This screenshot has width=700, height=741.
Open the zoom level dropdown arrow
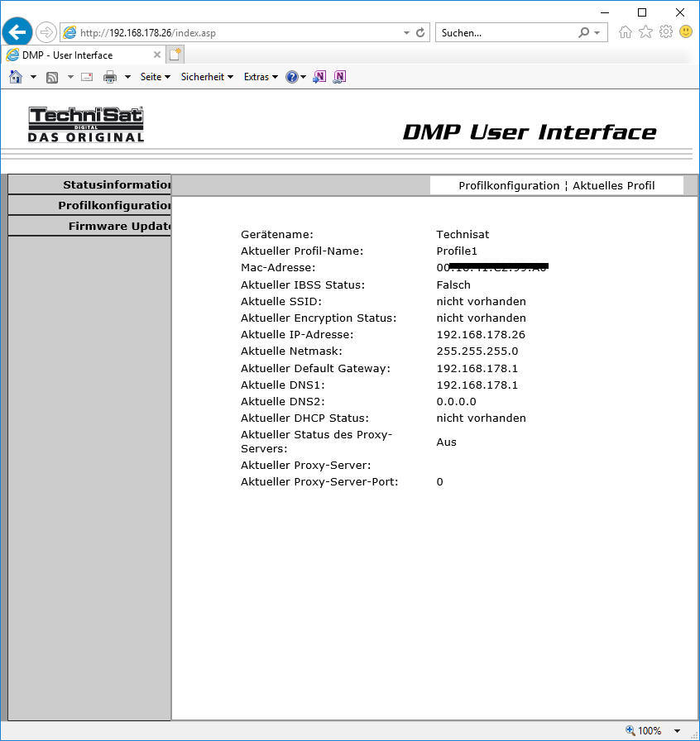[678, 731]
